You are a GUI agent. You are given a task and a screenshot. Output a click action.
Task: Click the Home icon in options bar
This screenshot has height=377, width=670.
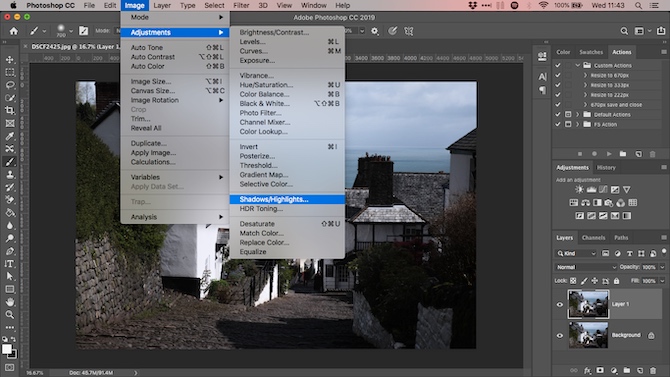14,31
